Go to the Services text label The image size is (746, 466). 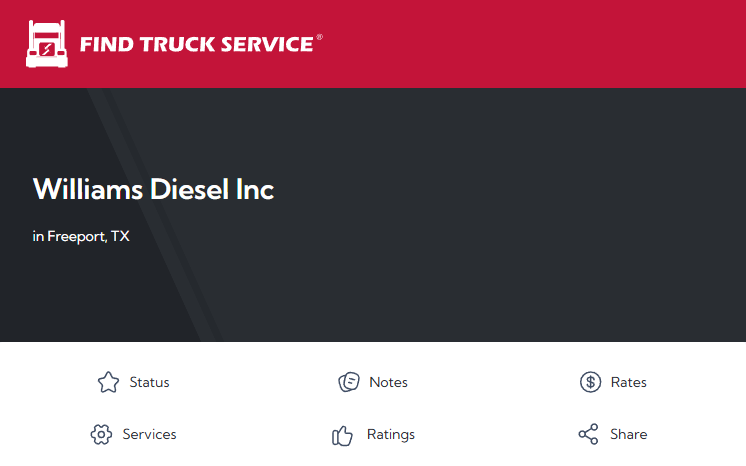tap(149, 435)
